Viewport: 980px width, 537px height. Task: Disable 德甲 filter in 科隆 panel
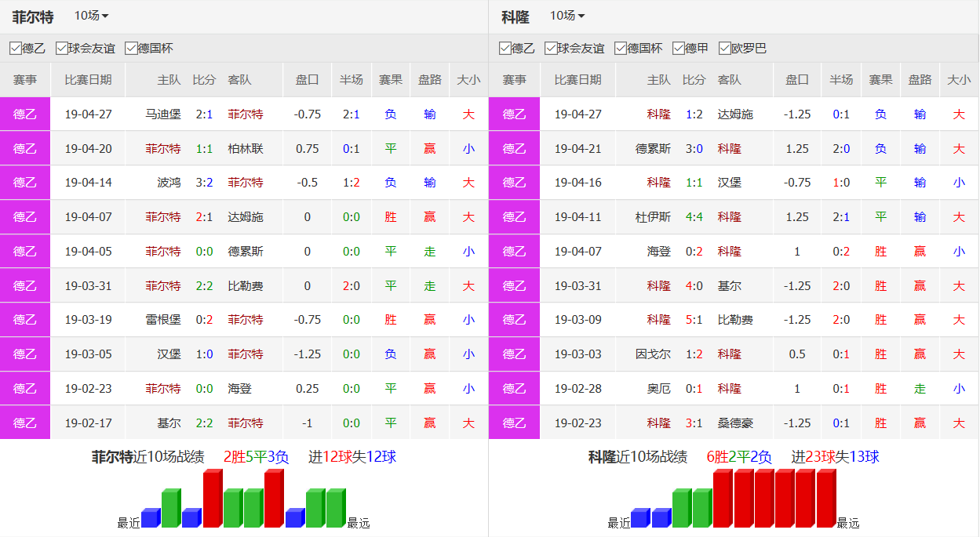pos(679,49)
